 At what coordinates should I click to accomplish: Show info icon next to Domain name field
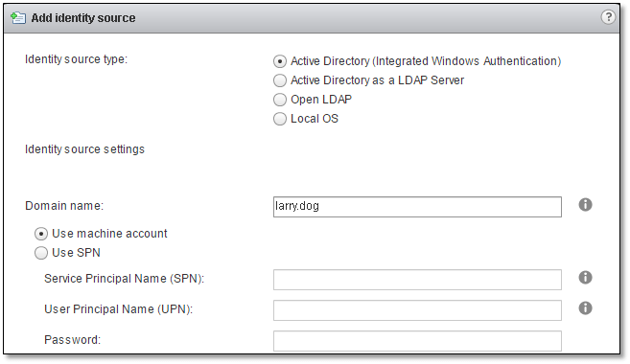point(585,205)
